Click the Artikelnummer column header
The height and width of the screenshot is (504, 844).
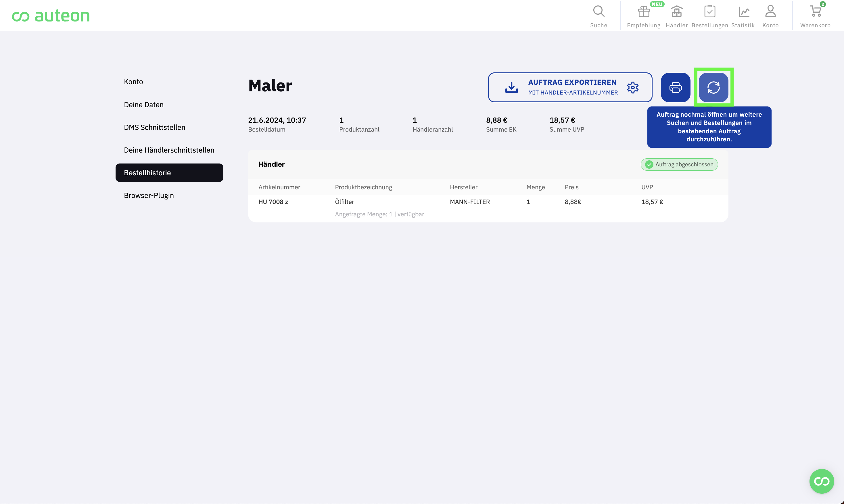pos(279,187)
